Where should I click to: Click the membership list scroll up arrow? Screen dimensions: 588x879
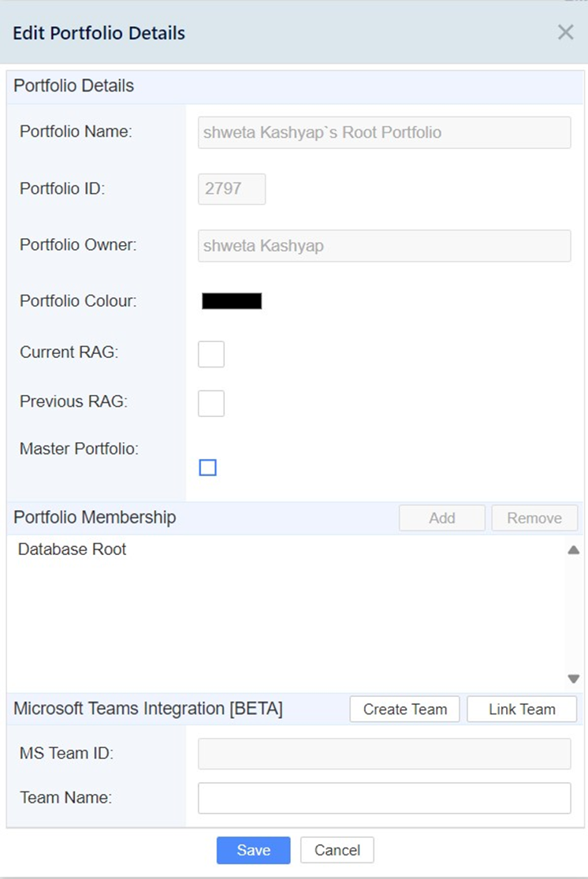click(574, 550)
